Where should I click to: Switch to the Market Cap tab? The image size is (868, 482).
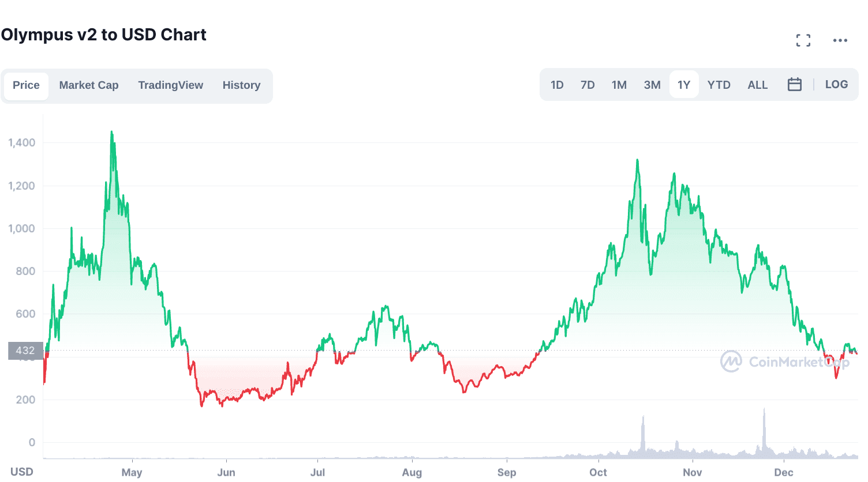[88, 85]
